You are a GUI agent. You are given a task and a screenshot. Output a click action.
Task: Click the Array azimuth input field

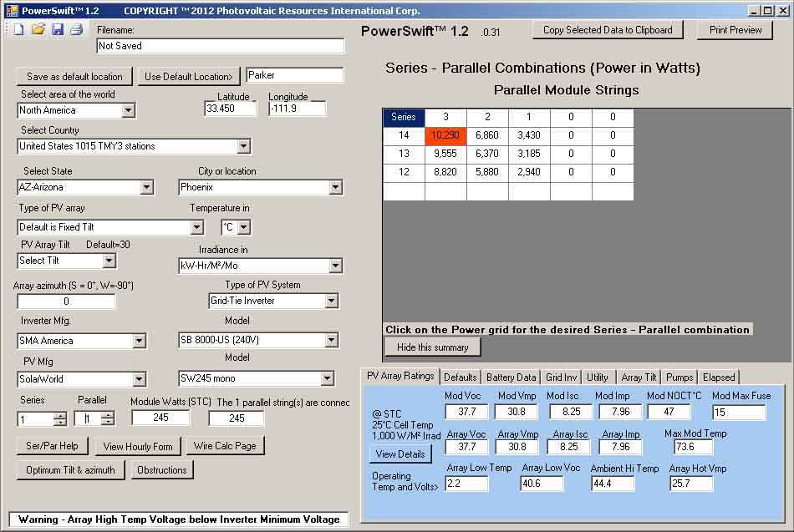(x=66, y=301)
